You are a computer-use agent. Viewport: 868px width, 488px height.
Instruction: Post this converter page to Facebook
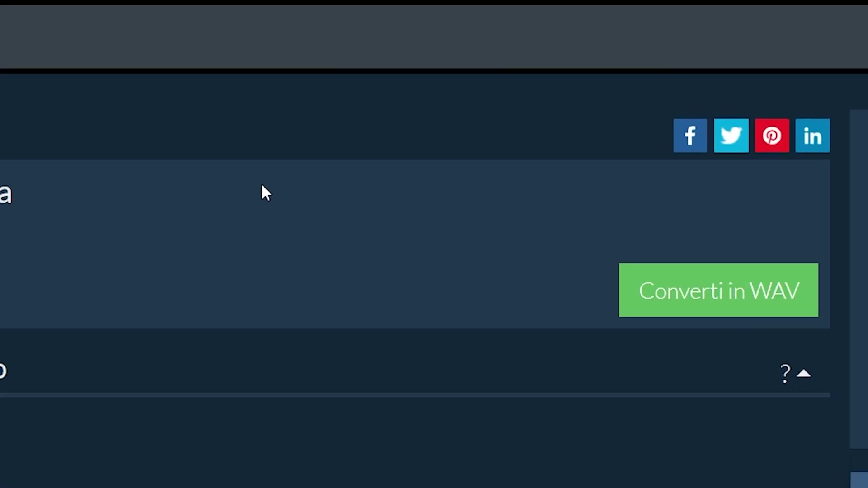[690, 136]
